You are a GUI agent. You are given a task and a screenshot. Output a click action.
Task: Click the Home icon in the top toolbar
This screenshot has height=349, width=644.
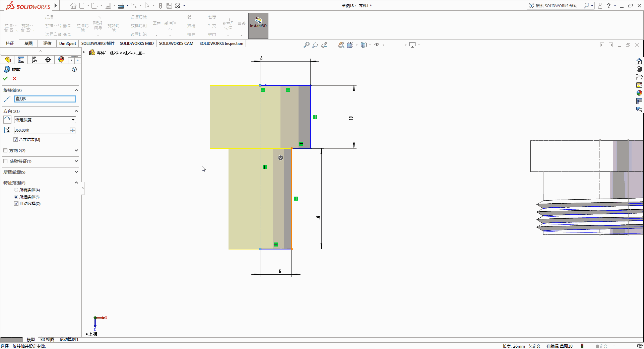(x=73, y=6)
